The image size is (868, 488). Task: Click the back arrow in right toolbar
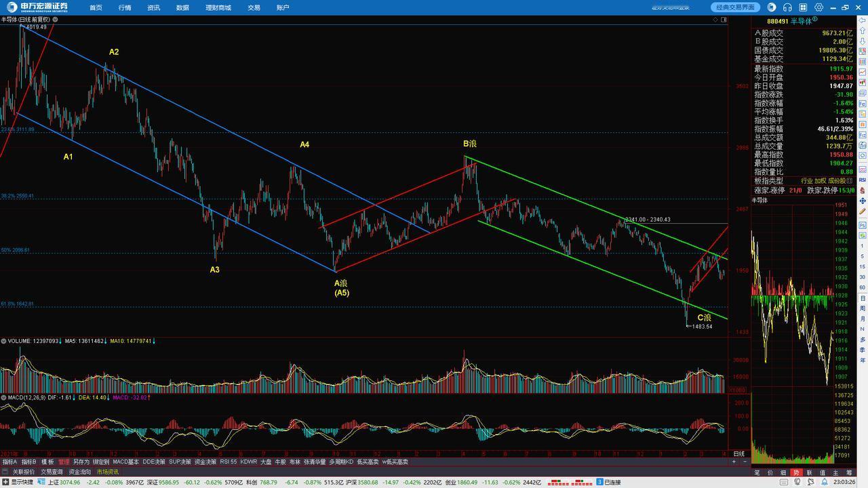(862, 20)
